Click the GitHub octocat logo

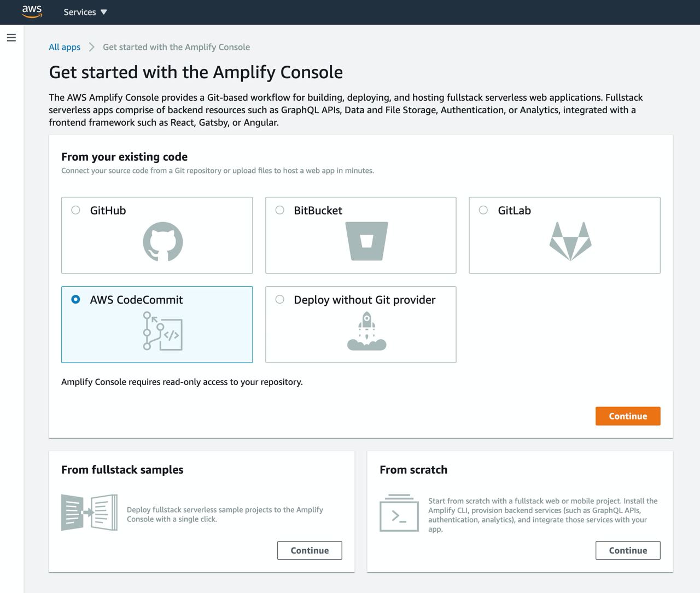tap(162, 241)
